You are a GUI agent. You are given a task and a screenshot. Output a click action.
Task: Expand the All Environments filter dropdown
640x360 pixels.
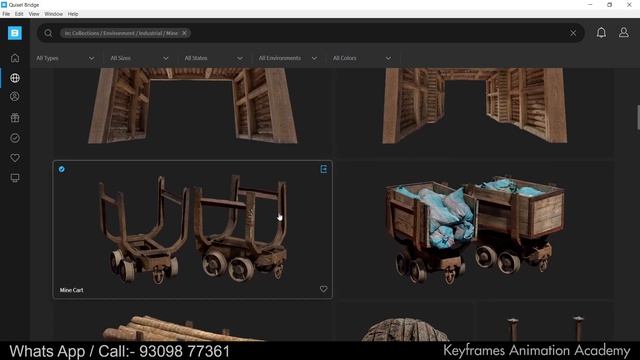click(x=288, y=58)
